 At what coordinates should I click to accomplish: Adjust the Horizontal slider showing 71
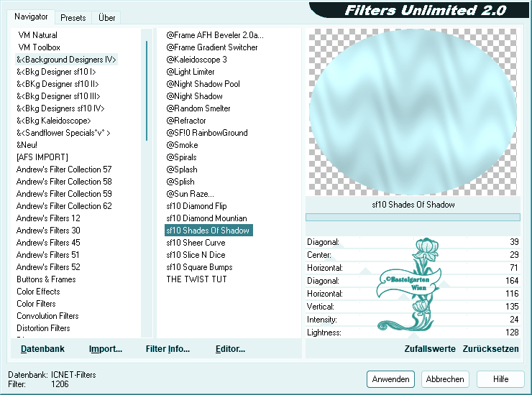[413, 268]
